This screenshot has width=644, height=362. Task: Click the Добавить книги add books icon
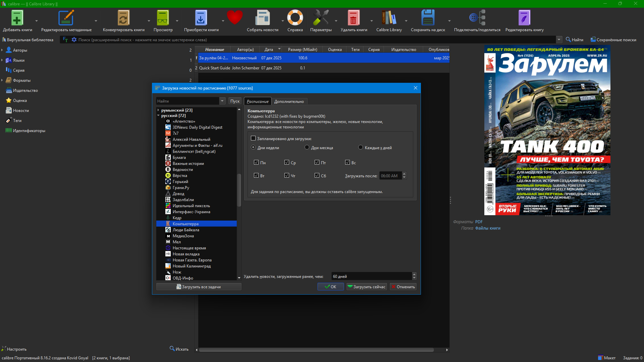(x=17, y=18)
